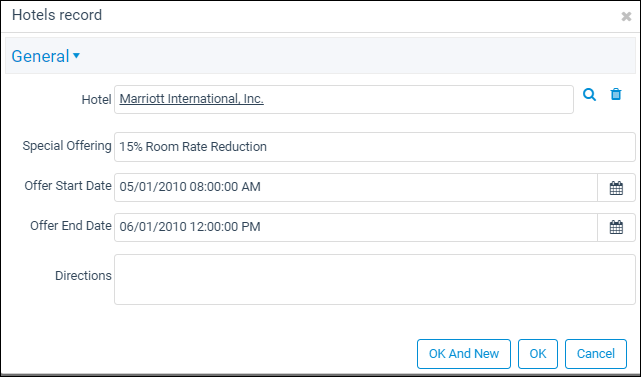Open hotel lookup with the magnifier icon
Image resolution: width=641 pixels, height=377 pixels.
tap(589, 94)
